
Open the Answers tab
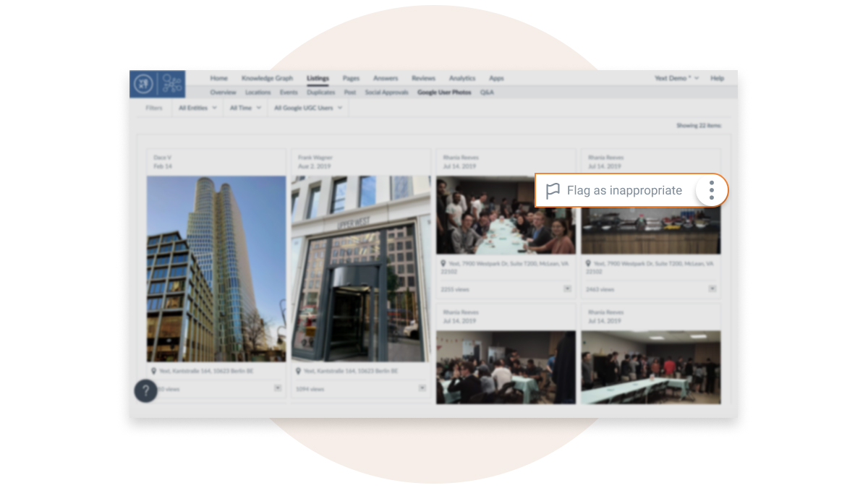click(x=386, y=78)
